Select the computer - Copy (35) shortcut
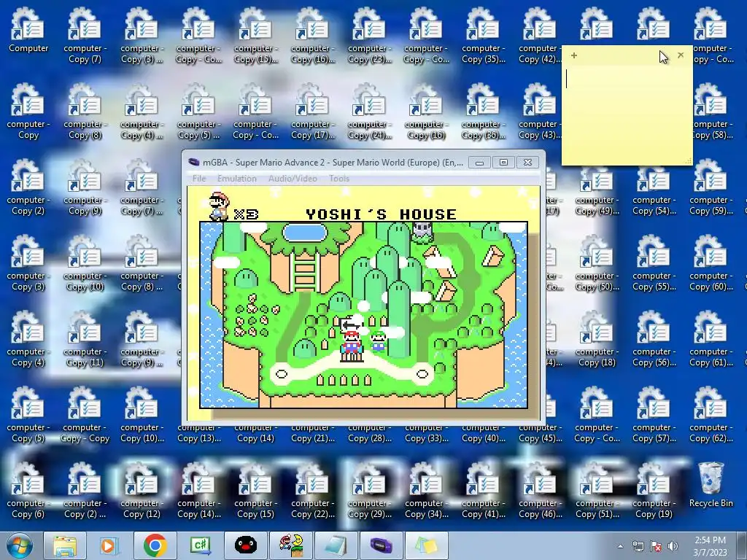Image resolution: width=747 pixels, height=560 pixels. 483,35
